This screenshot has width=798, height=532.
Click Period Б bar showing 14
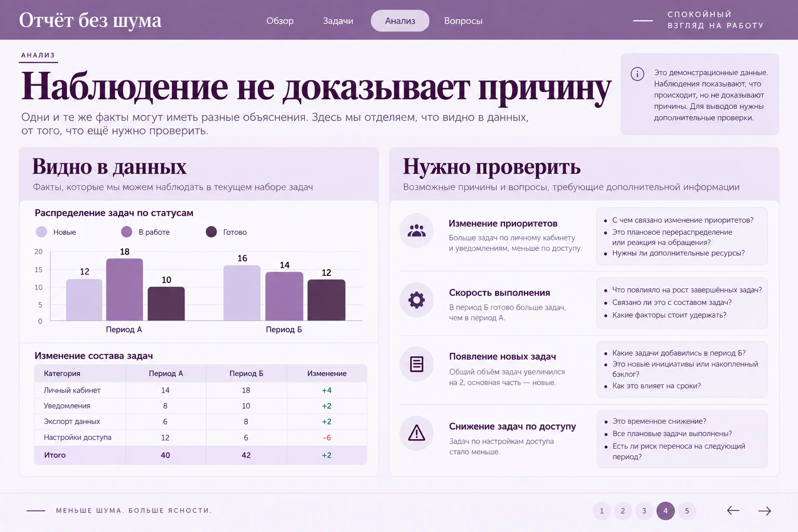point(284,296)
